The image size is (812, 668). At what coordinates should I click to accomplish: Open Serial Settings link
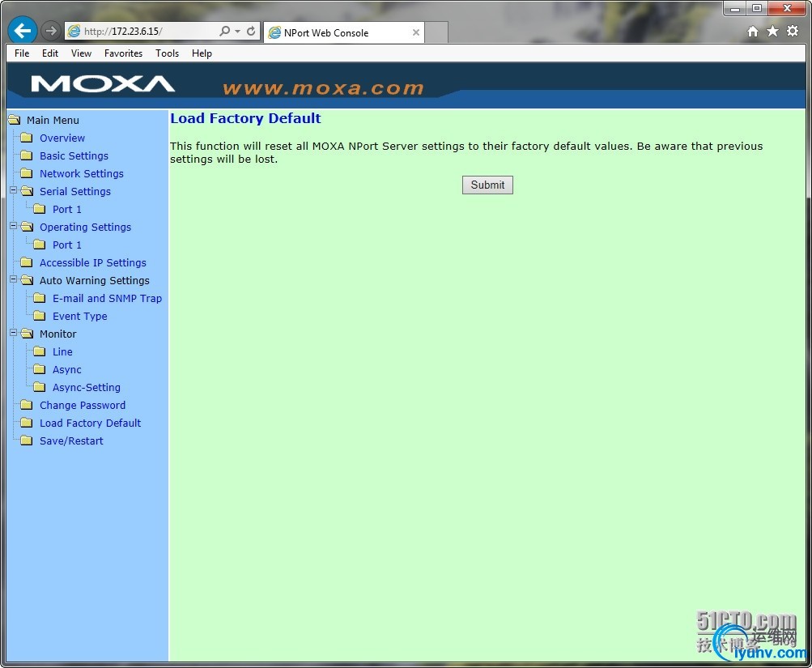[75, 192]
